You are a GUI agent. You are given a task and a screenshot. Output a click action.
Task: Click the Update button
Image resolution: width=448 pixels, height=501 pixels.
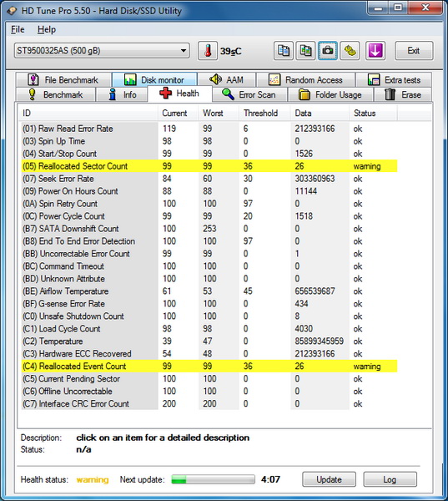click(x=329, y=479)
